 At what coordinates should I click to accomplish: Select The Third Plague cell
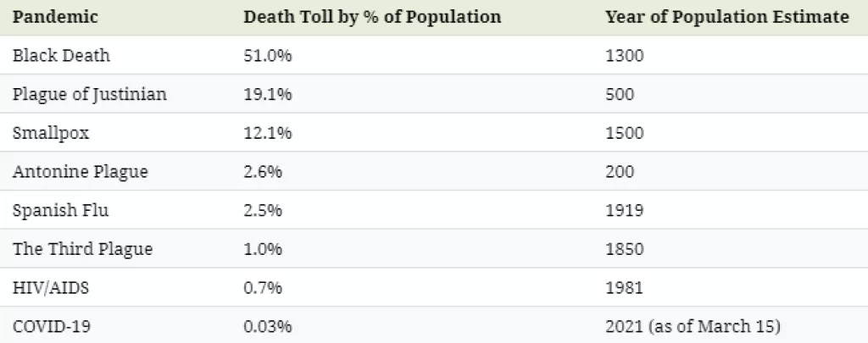[x=82, y=249]
